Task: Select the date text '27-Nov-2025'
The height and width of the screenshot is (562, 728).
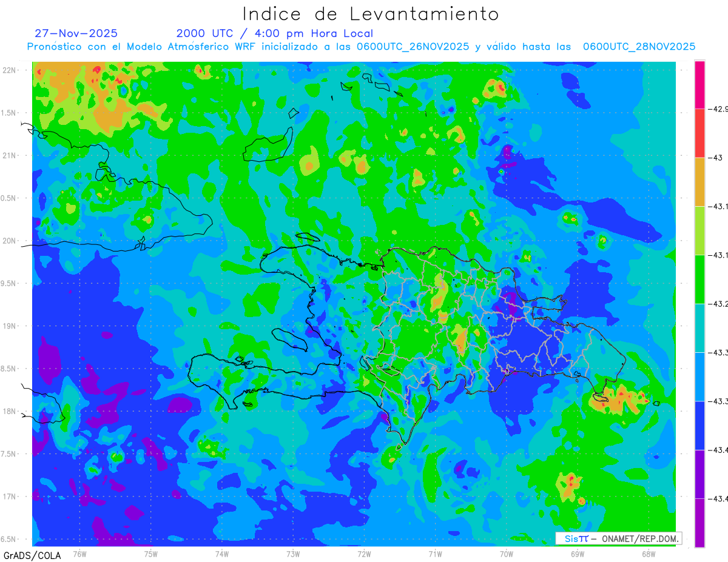Action: point(76,33)
